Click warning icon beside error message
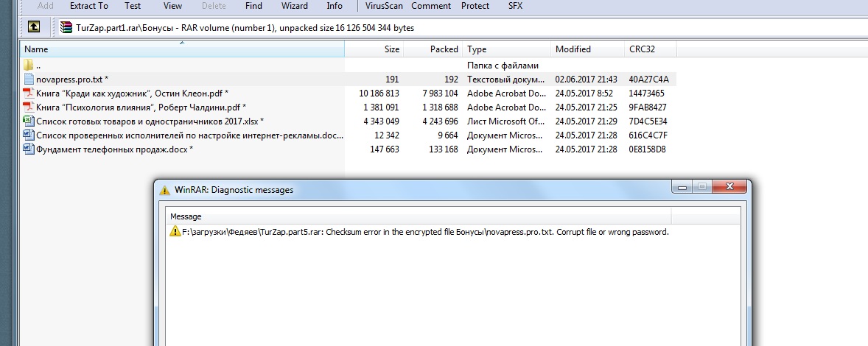The width and height of the screenshot is (868, 346). click(175, 232)
